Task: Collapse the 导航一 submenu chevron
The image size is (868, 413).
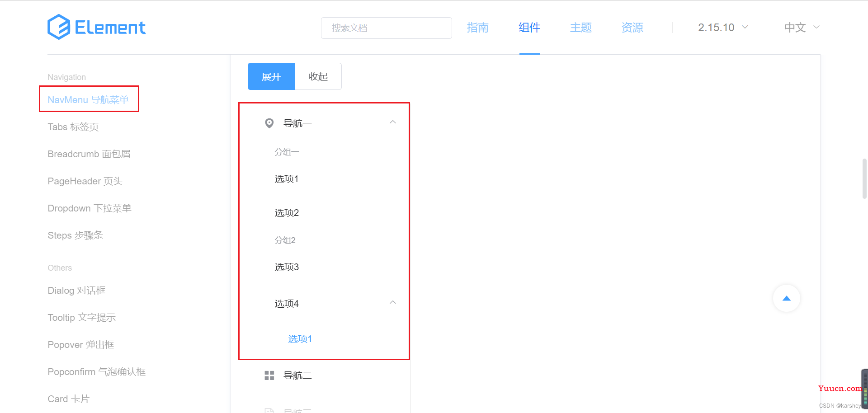Action: pyautogui.click(x=393, y=122)
